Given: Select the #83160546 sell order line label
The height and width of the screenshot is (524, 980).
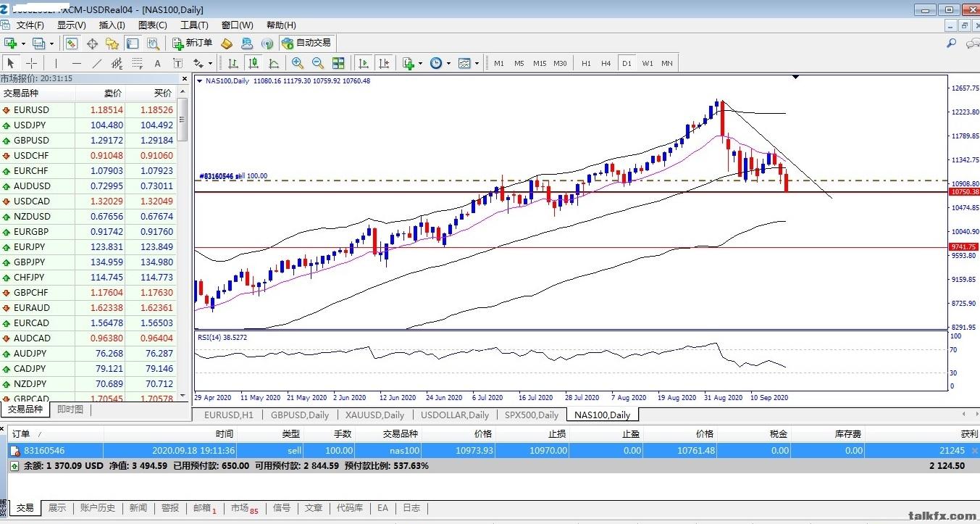Looking at the screenshot, I should point(233,176).
